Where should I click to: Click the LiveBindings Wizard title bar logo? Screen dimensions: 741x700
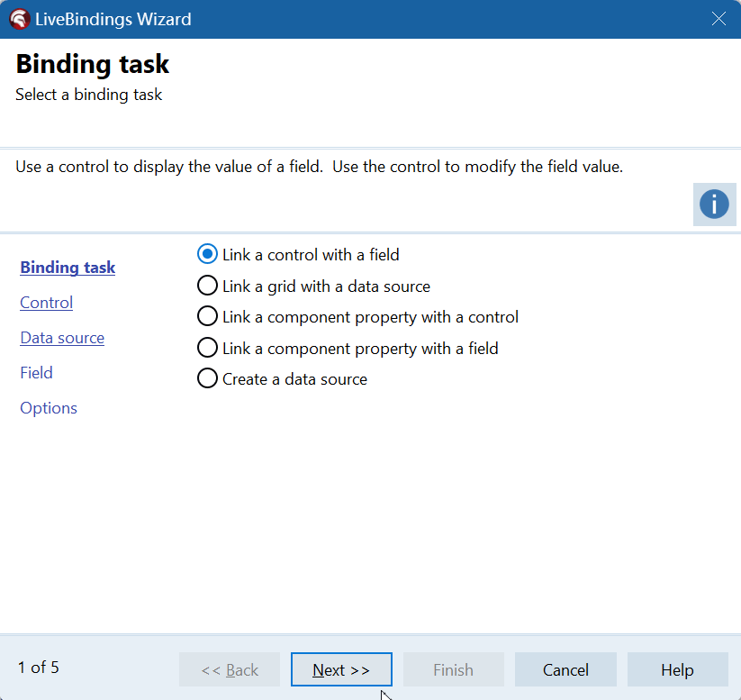point(19,19)
